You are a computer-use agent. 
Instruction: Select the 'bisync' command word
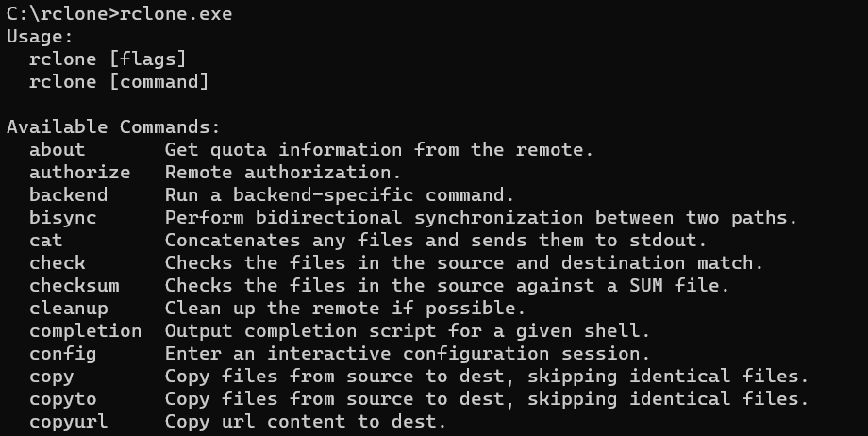tap(62, 218)
